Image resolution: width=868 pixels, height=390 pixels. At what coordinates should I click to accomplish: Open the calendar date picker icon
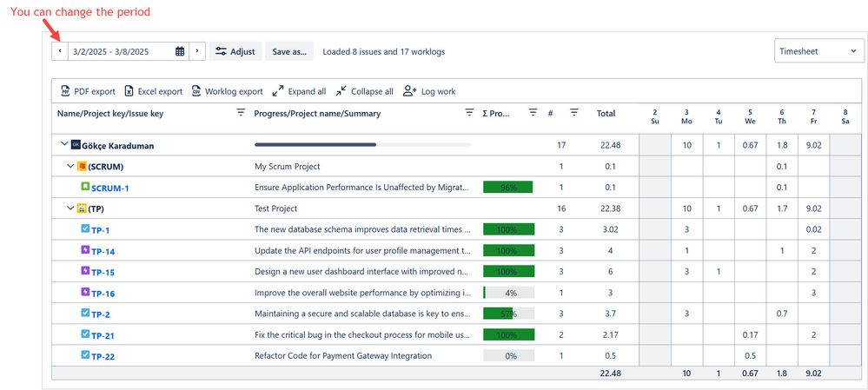180,51
